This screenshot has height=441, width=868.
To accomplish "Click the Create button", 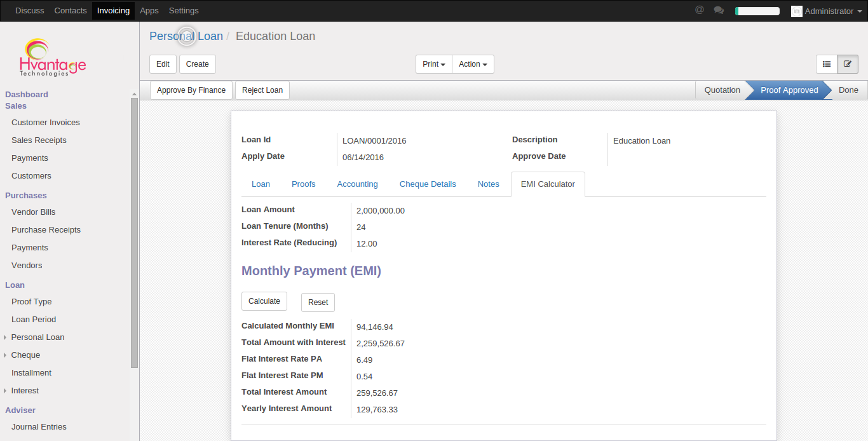I will click(198, 64).
